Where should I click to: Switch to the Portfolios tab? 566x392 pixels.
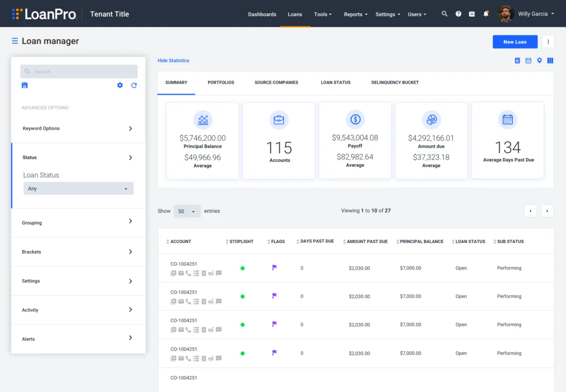[221, 82]
